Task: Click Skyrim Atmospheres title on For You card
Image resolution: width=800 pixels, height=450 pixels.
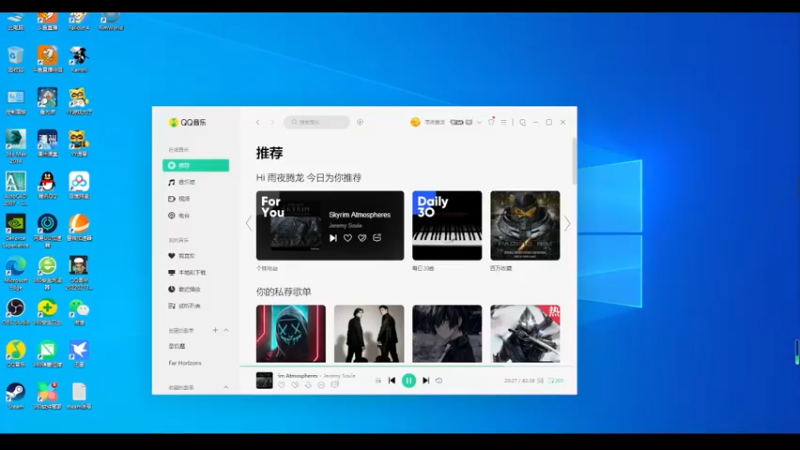Action: [360, 215]
